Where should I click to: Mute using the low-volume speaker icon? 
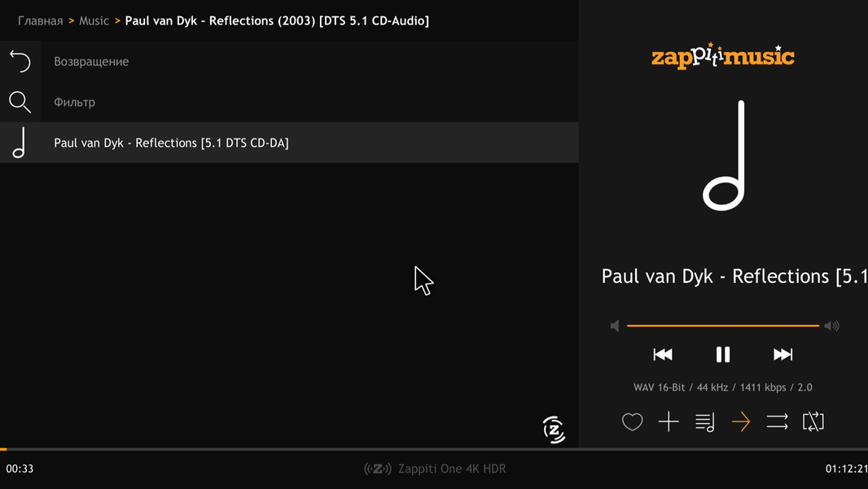coord(615,326)
